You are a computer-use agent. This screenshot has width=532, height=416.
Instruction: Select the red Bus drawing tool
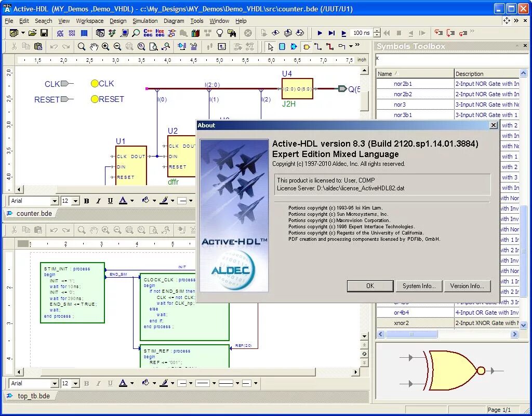pos(330,46)
